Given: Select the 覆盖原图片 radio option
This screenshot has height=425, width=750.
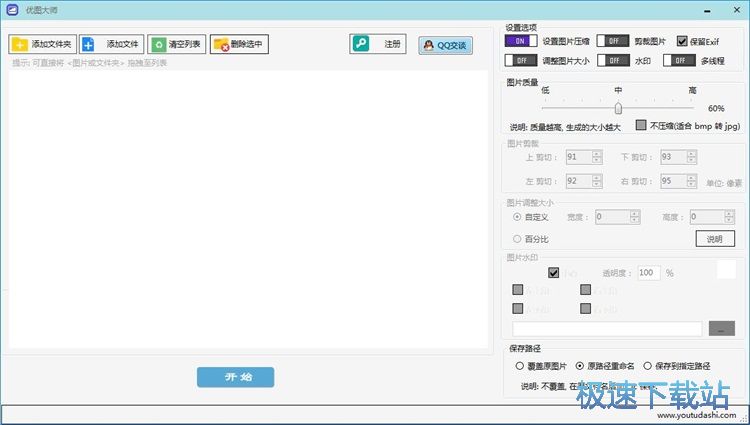Looking at the screenshot, I should [519, 366].
